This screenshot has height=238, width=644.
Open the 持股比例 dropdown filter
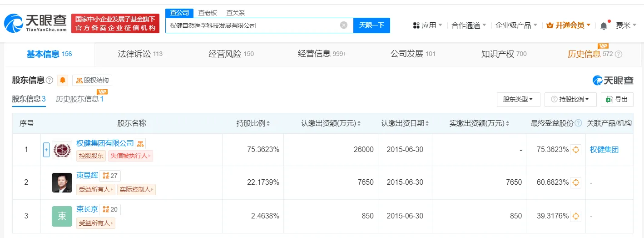(x=570, y=99)
